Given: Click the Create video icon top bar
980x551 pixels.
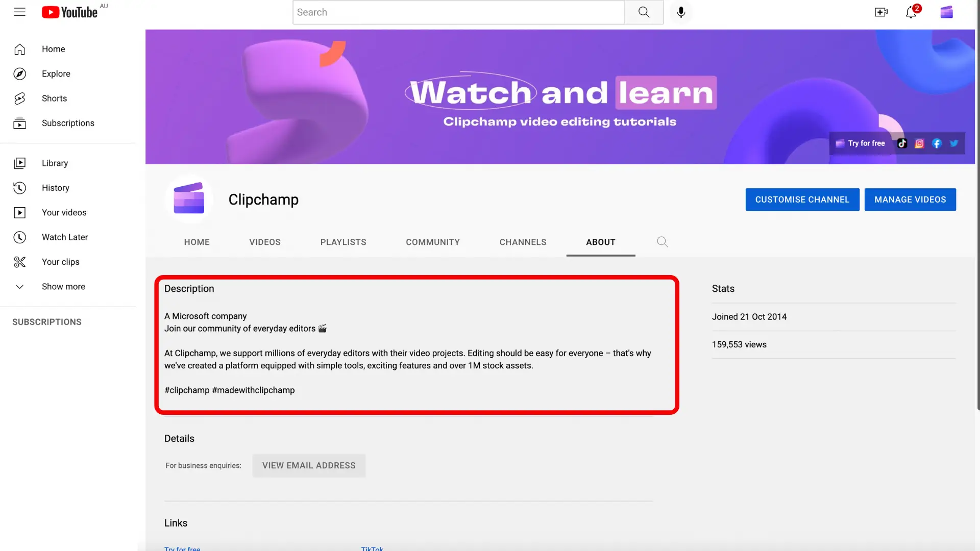Looking at the screenshot, I should coord(881,12).
